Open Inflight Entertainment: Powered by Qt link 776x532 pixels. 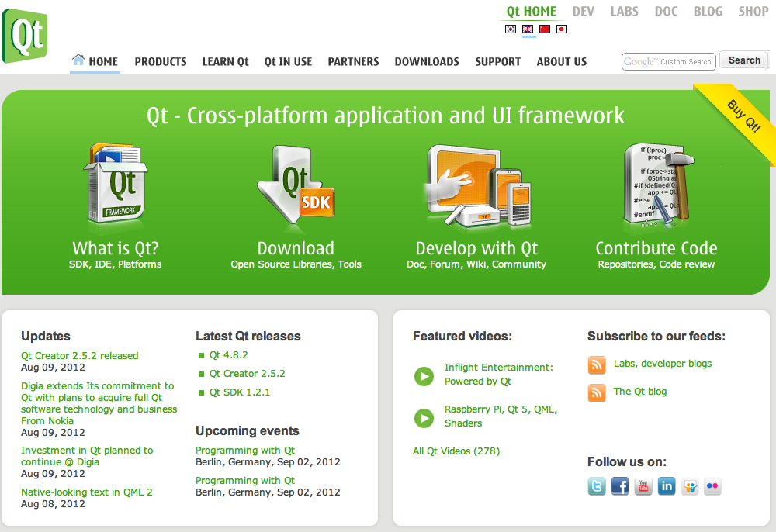[x=499, y=375]
